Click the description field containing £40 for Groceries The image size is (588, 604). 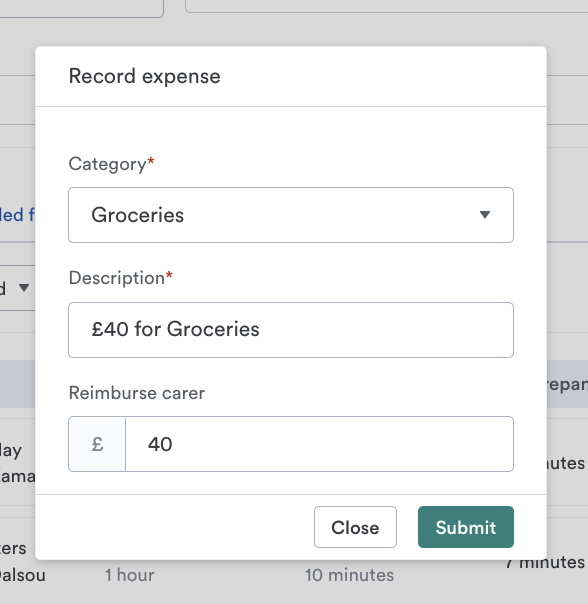click(291, 330)
